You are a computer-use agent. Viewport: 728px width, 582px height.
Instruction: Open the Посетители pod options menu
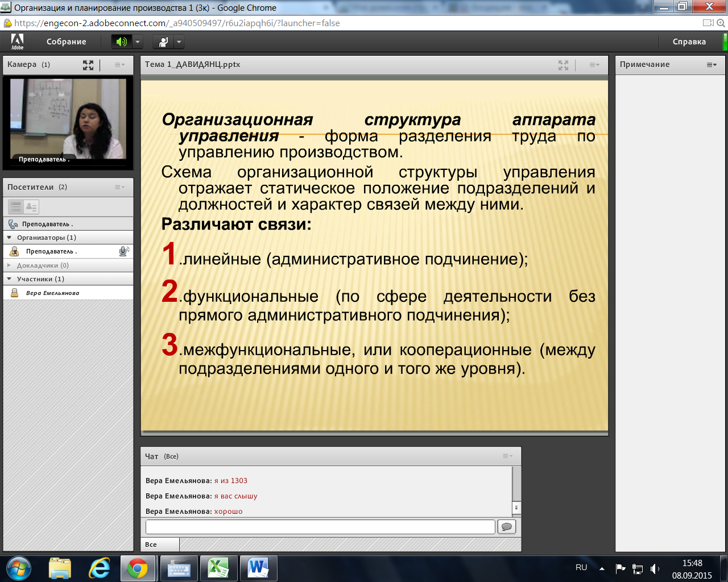coord(119,187)
